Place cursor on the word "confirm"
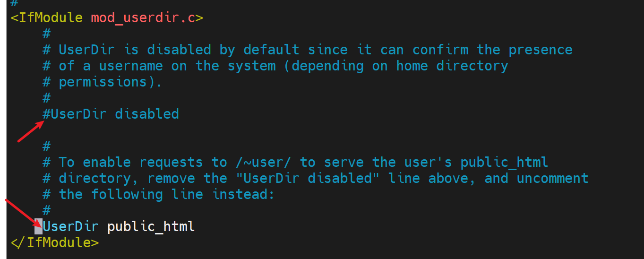 click(x=440, y=50)
